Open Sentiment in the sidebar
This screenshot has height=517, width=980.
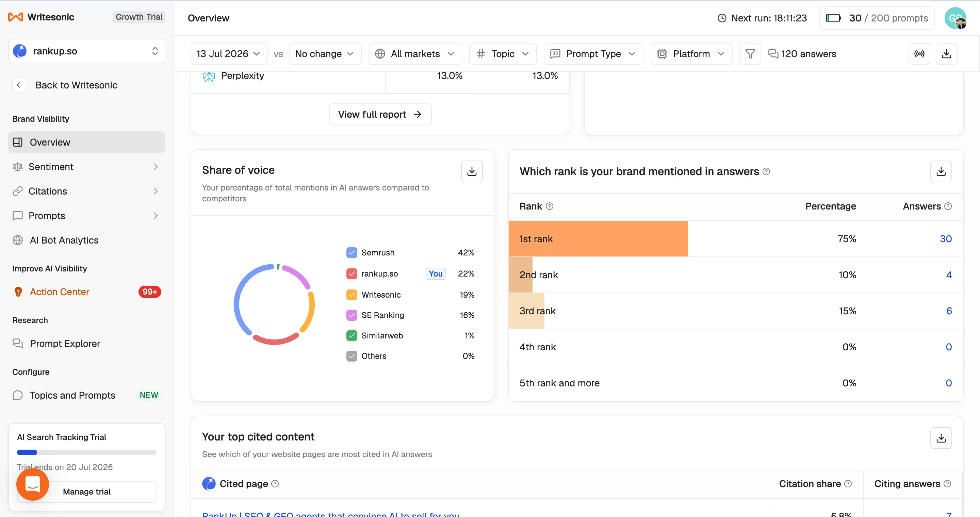coord(87,167)
